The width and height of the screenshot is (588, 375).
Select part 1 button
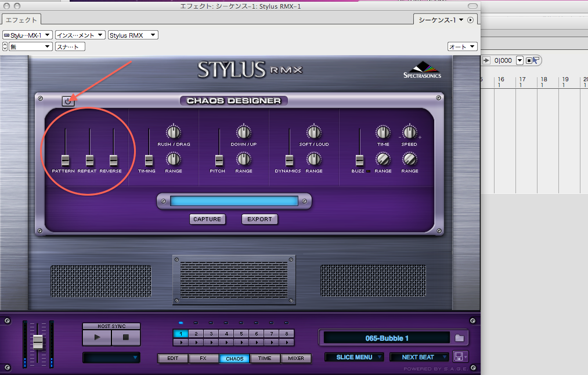point(181,334)
